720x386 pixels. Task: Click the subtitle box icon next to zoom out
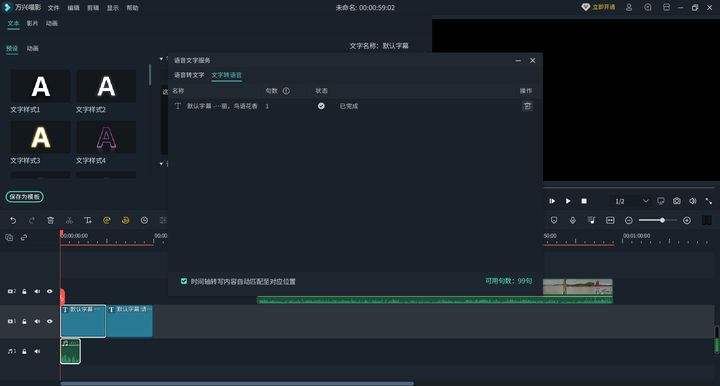[610, 220]
